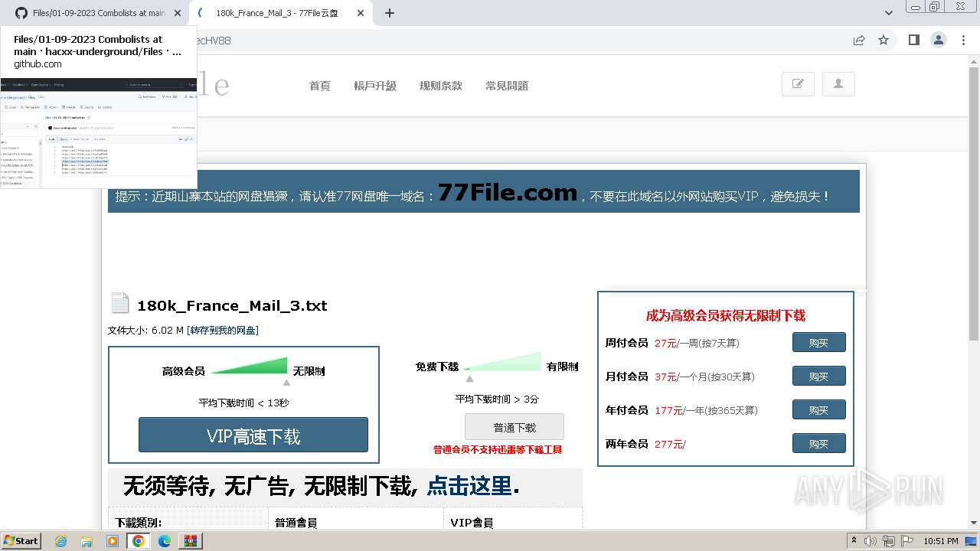Click the 177元 yearly price text
980x551 pixels.
pyautogui.click(x=668, y=410)
